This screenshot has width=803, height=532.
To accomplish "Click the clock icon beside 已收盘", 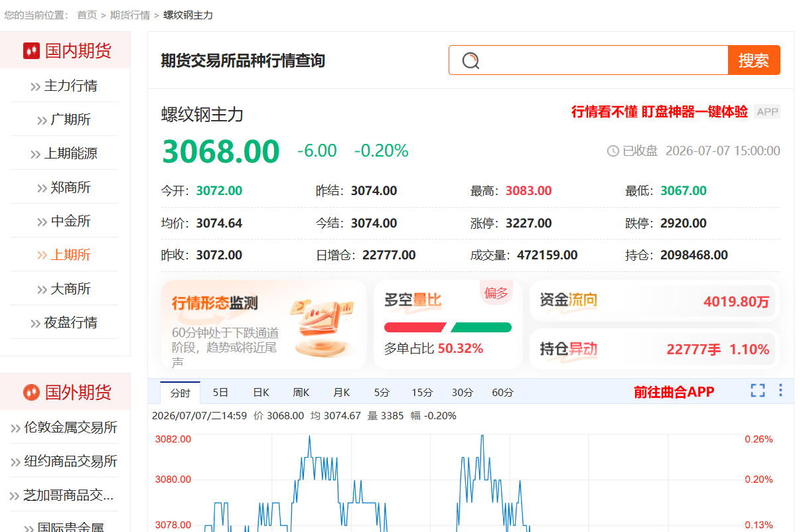I will (x=613, y=151).
